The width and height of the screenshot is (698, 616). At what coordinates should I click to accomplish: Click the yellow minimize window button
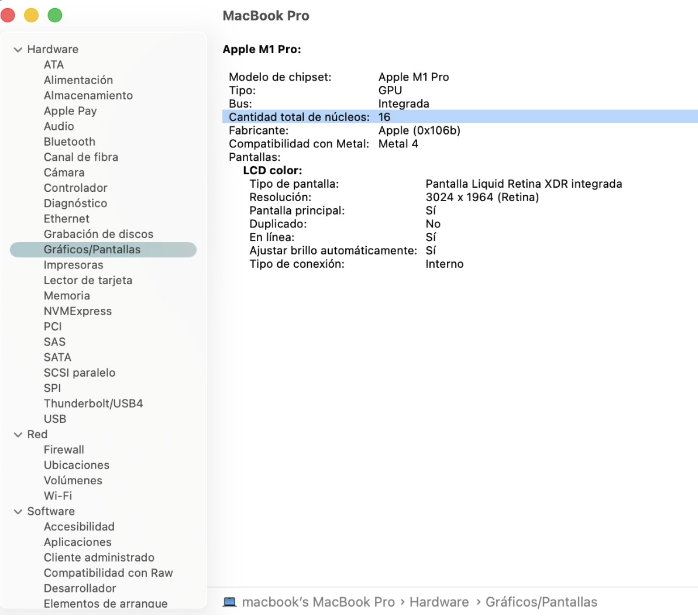pos(31,15)
